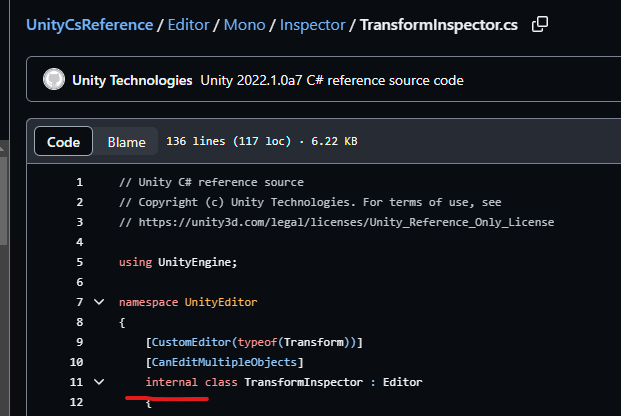Viewport: 621px width, 416px height.
Task: Collapse the namespace UnityEditor block at line 7
Action: tap(99, 302)
